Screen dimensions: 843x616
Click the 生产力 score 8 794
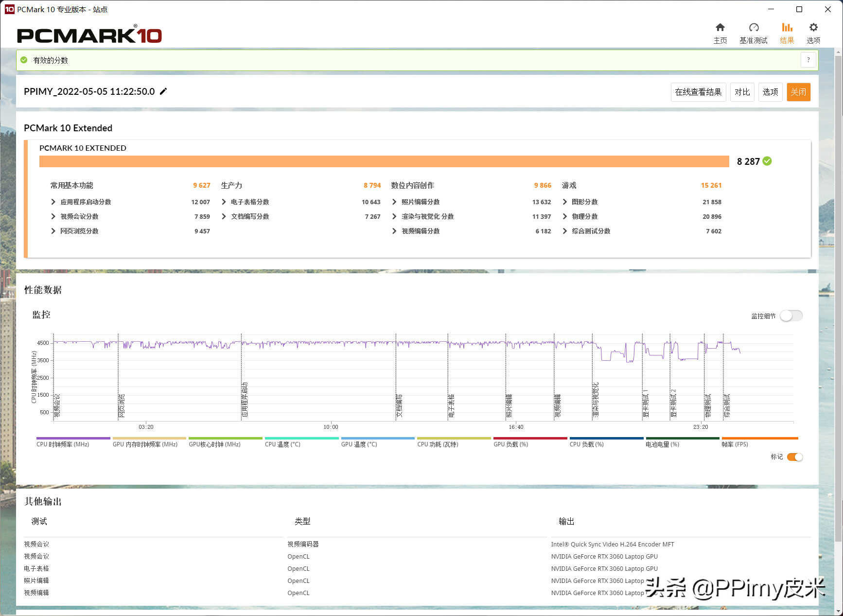pos(372,185)
